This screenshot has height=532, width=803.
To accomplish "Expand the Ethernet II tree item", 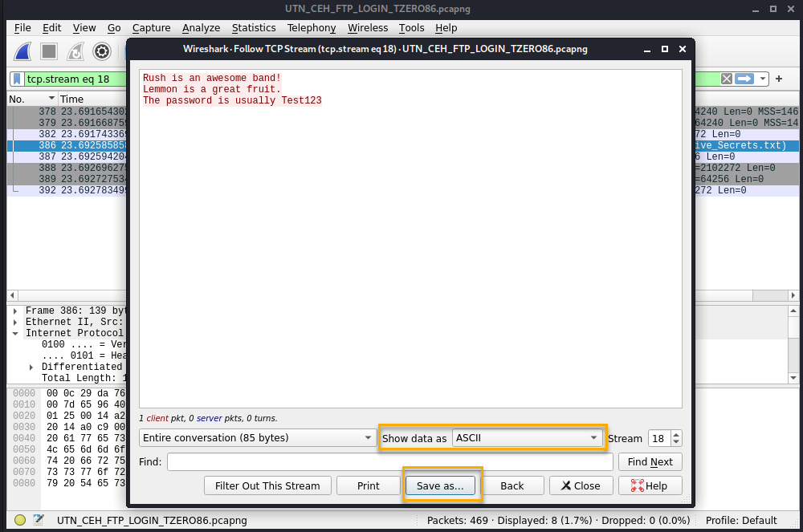I will pos(15,323).
